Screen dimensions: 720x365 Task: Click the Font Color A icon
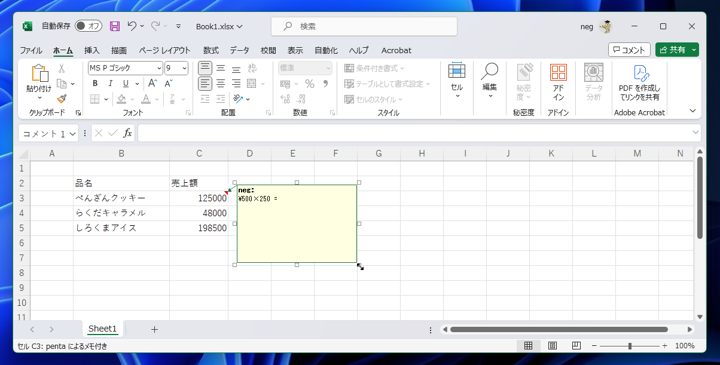(146, 99)
